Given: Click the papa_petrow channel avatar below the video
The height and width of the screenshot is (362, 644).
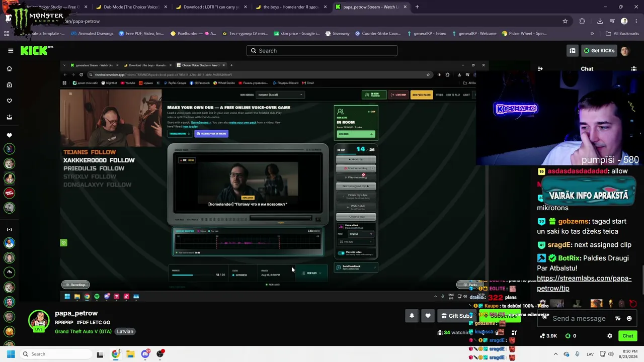Looking at the screenshot, I should pos(39,321).
